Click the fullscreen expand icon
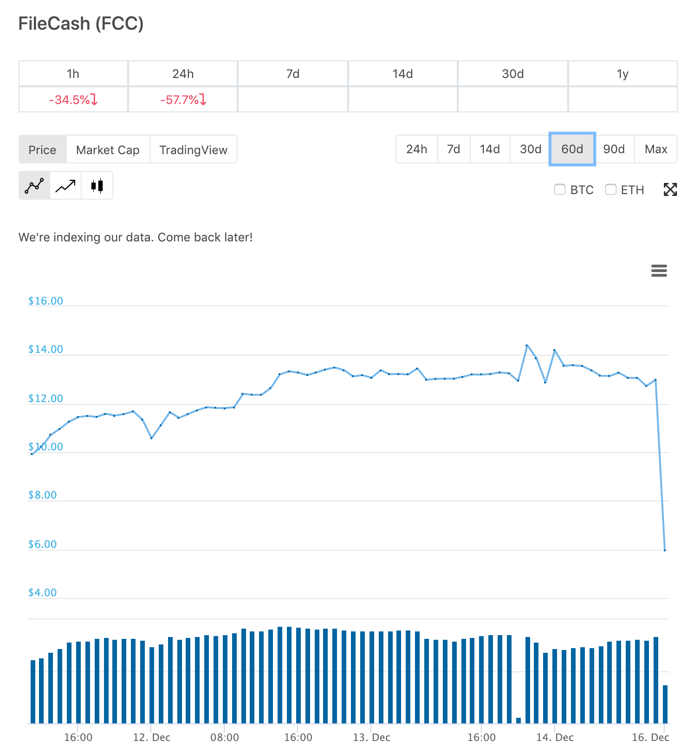The height and width of the screenshot is (754, 700). pyautogui.click(x=670, y=189)
